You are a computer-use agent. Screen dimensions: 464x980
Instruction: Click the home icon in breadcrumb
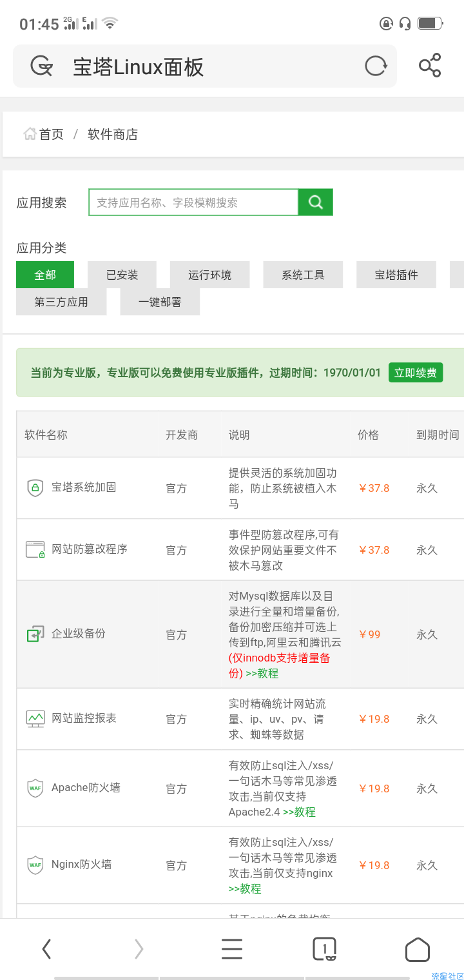tap(30, 134)
